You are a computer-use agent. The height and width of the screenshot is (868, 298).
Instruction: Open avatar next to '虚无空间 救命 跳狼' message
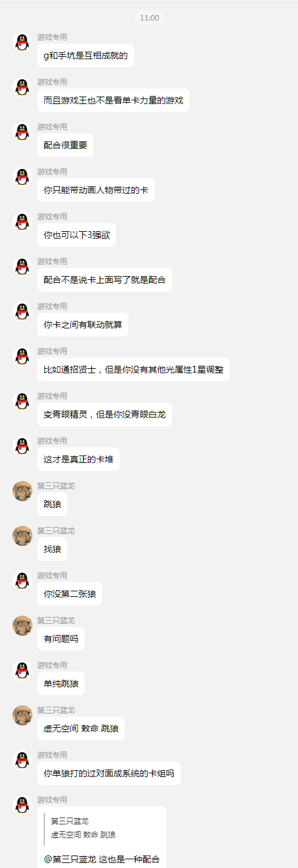pyautogui.click(x=22, y=715)
